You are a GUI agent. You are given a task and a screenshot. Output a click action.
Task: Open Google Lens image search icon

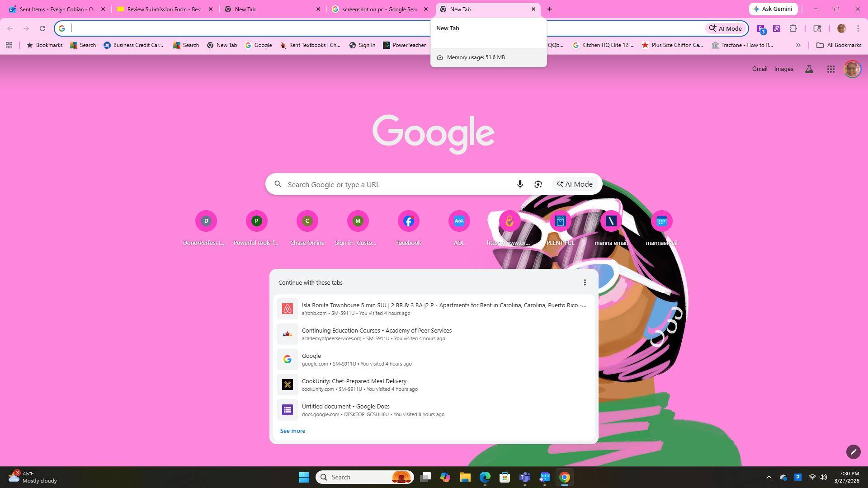click(x=538, y=184)
